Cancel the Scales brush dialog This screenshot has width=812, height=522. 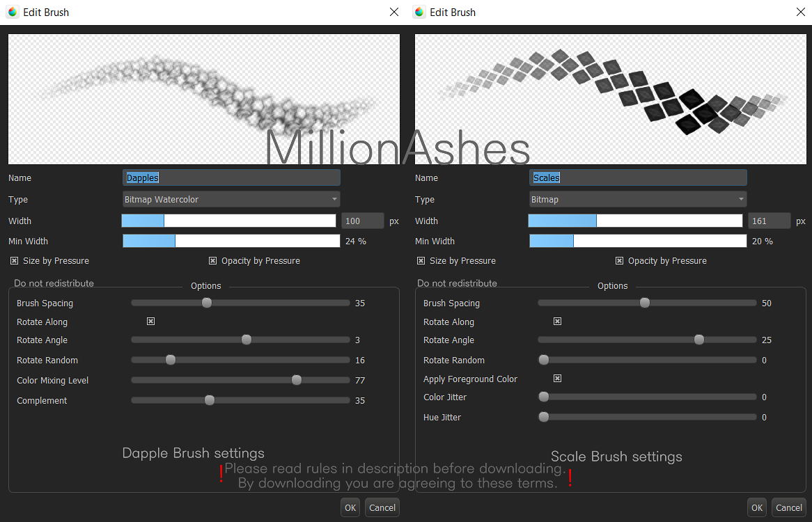789,507
